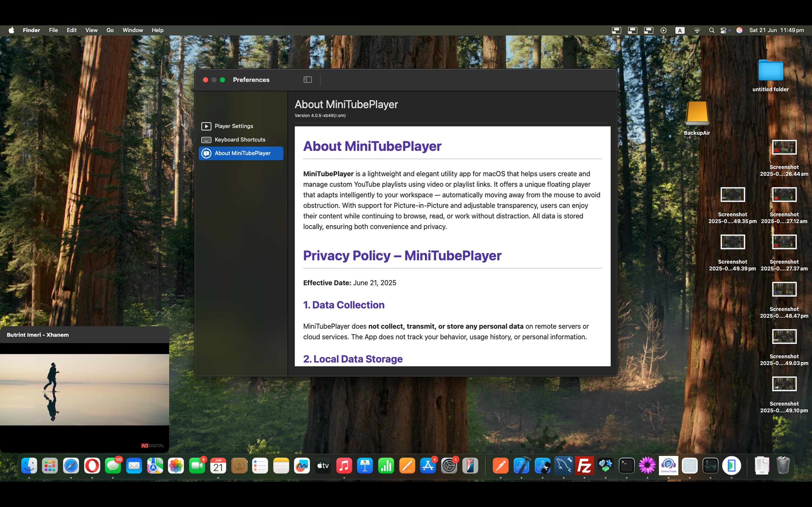
Task: Open Control Center in the menu bar
Action: [724, 30]
